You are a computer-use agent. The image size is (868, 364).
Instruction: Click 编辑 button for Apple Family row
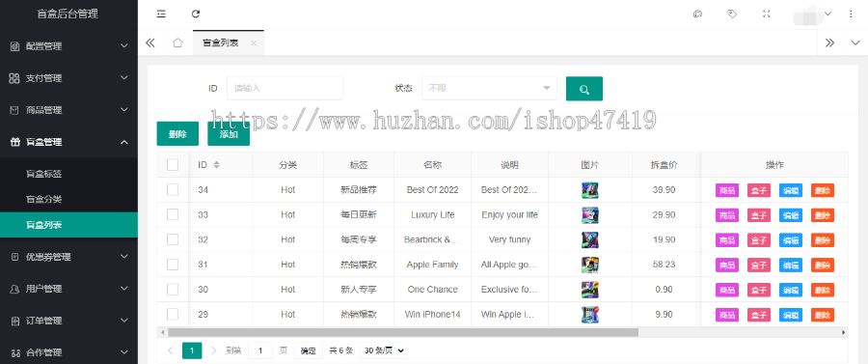click(x=791, y=265)
